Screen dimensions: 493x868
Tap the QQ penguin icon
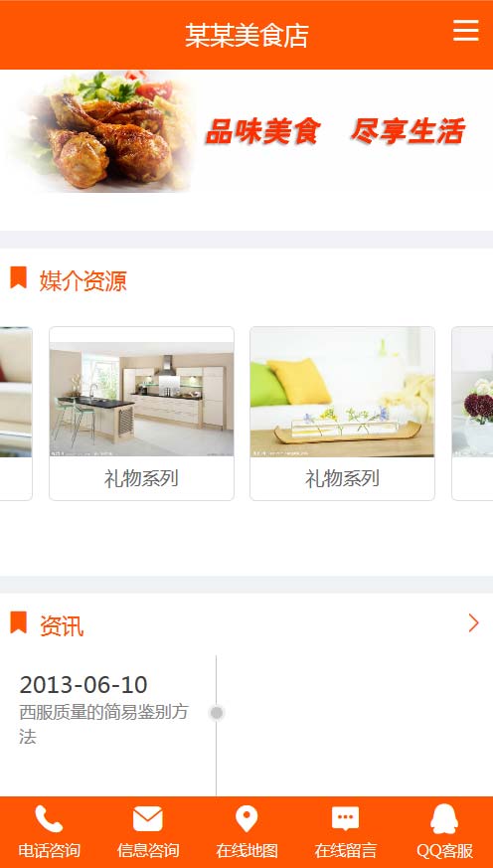[444, 818]
